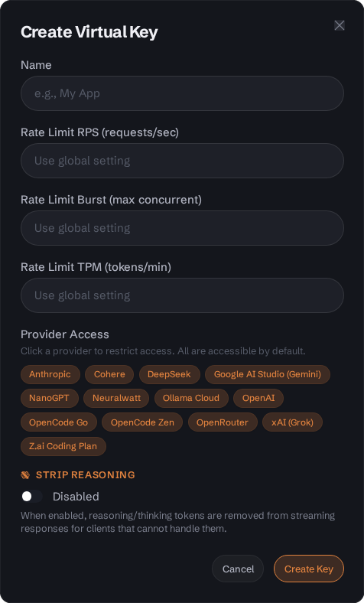
Task: Toggle OpenCode Go provider
Action: click(59, 422)
